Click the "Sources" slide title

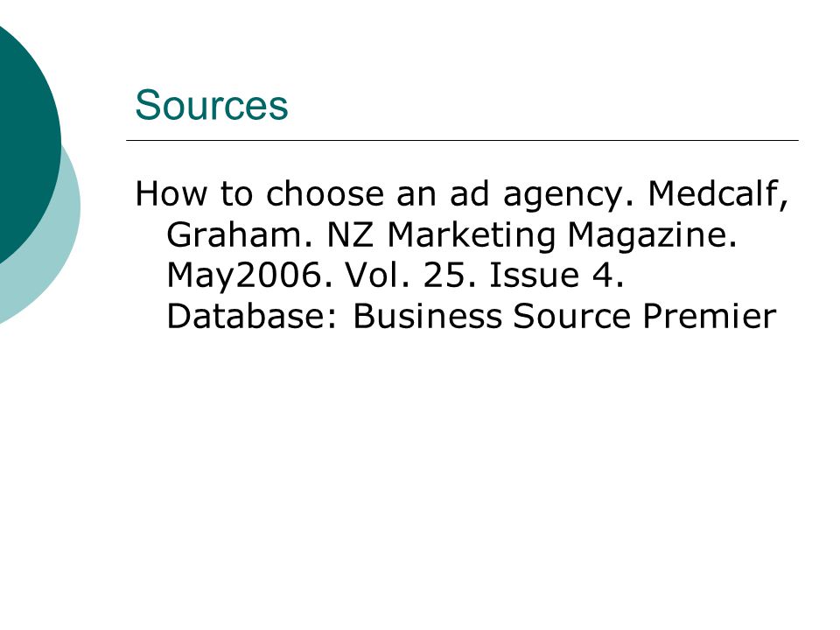(x=212, y=105)
